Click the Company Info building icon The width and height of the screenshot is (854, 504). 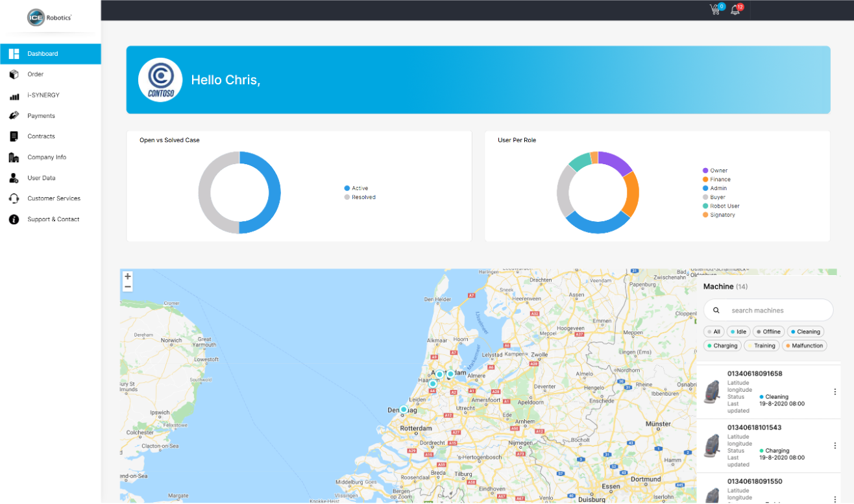point(14,157)
